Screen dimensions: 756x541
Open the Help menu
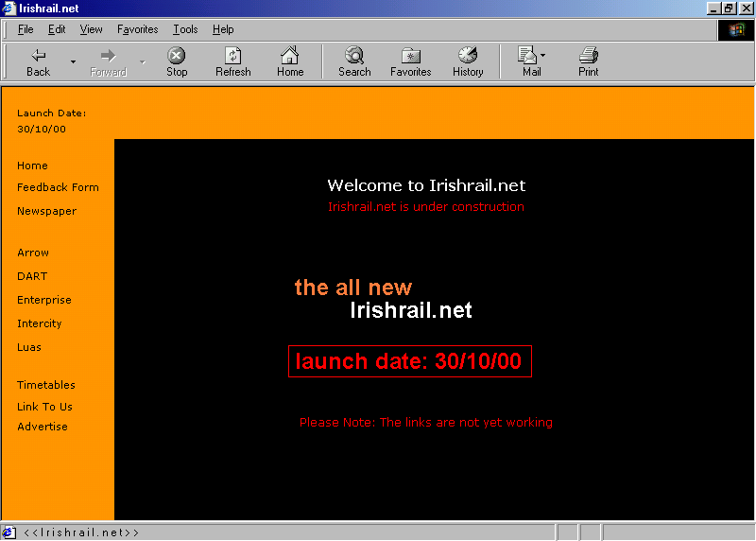click(x=223, y=29)
